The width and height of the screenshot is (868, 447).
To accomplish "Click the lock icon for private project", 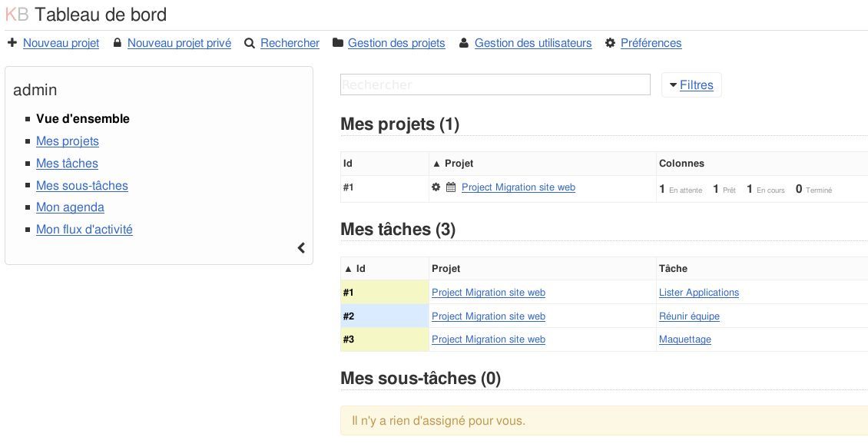I will [x=117, y=43].
